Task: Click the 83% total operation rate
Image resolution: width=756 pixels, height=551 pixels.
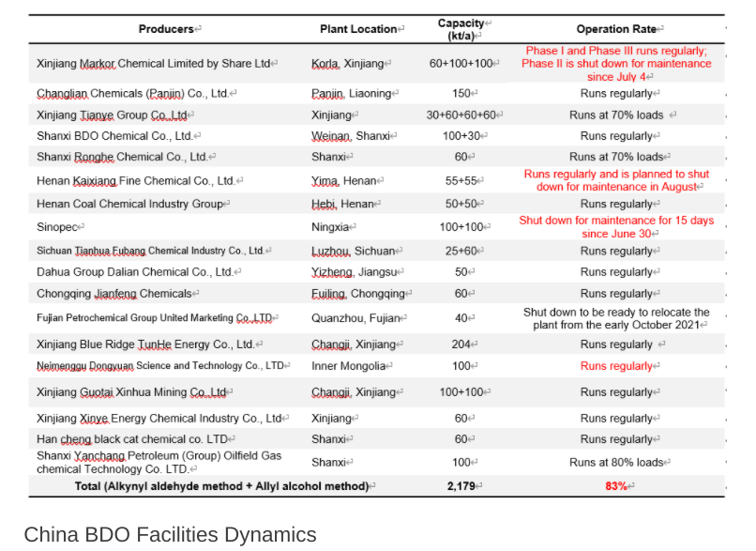Action: 616,486
